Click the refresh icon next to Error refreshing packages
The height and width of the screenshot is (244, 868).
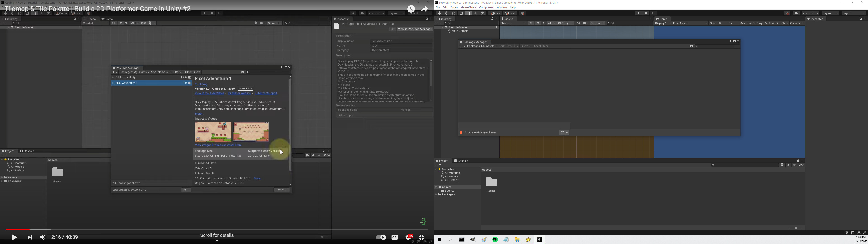point(562,132)
